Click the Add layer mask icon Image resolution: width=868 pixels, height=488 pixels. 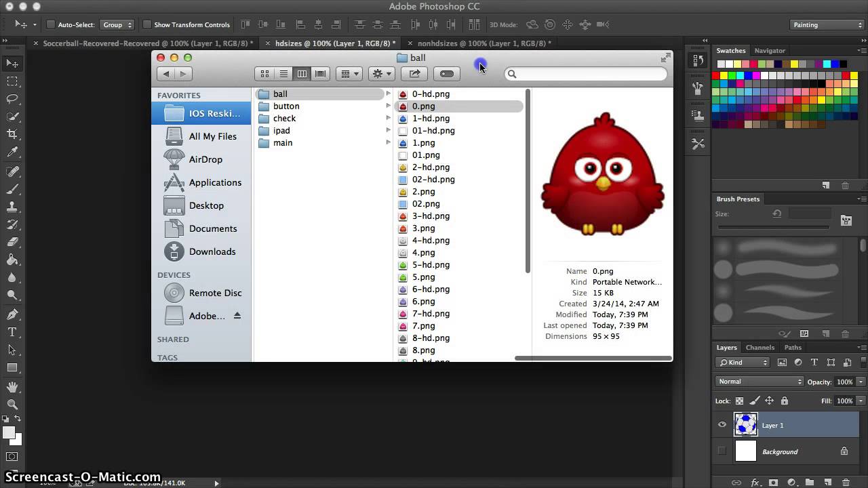(x=773, y=483)
